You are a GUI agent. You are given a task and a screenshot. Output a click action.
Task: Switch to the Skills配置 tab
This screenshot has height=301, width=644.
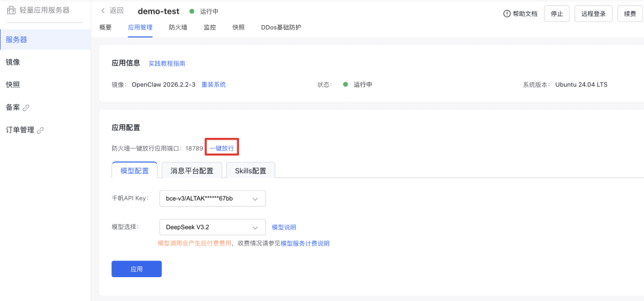click(x=250, y=170)
